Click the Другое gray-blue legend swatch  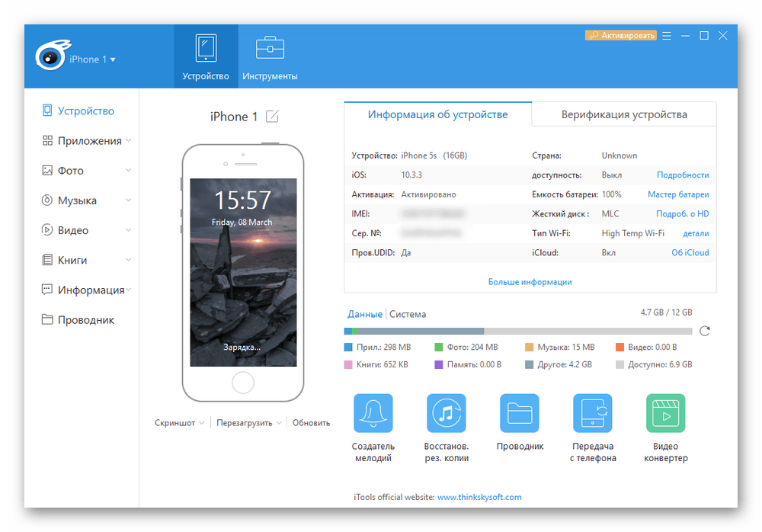point(530,365)
